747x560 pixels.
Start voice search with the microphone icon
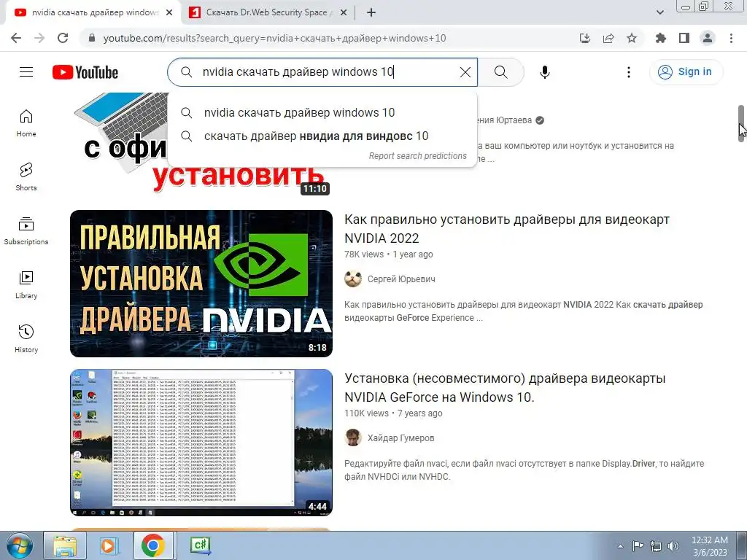544,72
